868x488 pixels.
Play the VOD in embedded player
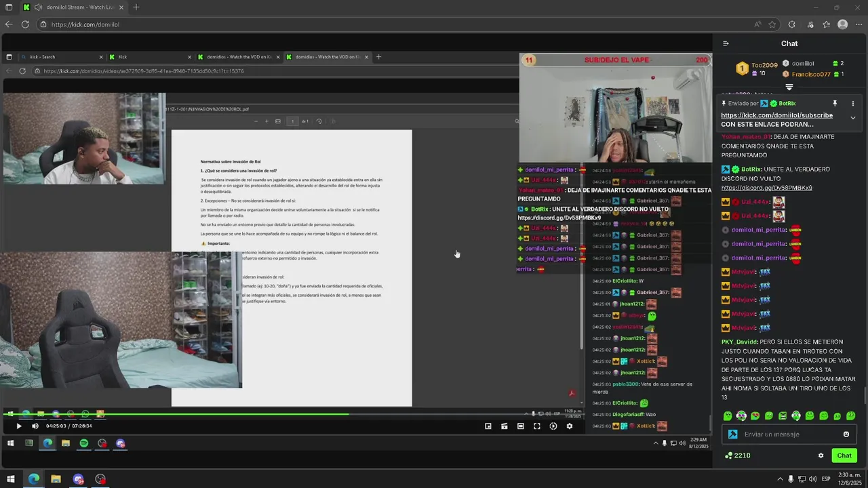point(19,426)
